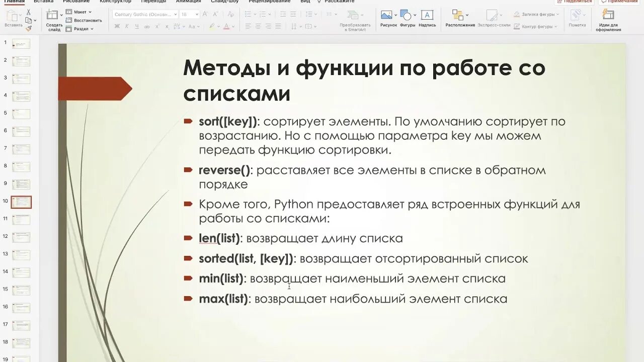Open Экспресс-стили quick styles icon
Image resolution: width=644 pixels, height=362 pixels.
494,15
